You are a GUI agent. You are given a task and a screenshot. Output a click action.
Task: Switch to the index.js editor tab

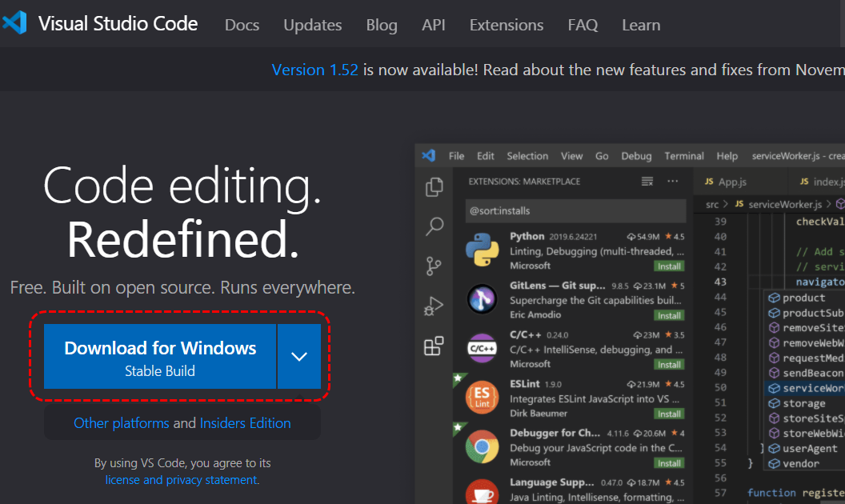coord(821,182)
